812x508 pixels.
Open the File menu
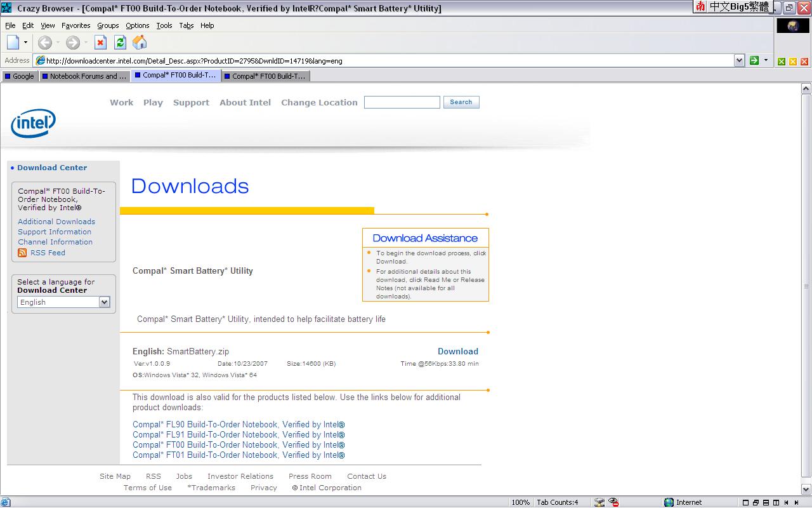(10, 25)
